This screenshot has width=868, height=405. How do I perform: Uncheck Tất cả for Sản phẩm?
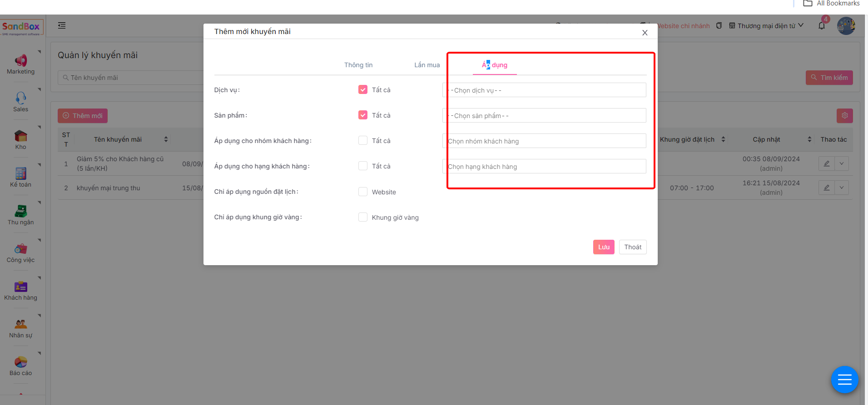pos(362,115)
